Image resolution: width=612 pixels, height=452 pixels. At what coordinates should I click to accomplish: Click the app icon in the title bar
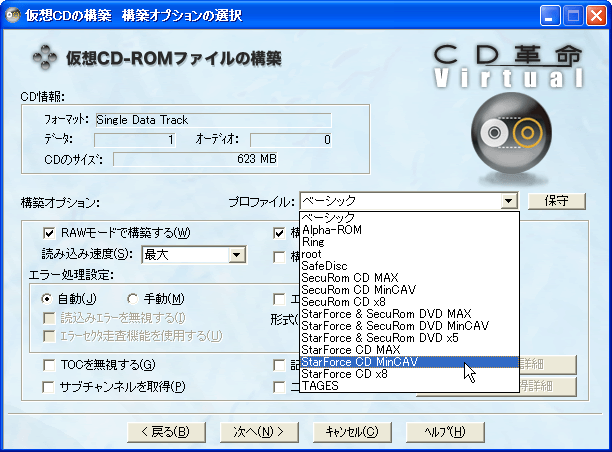pos(12,15)
